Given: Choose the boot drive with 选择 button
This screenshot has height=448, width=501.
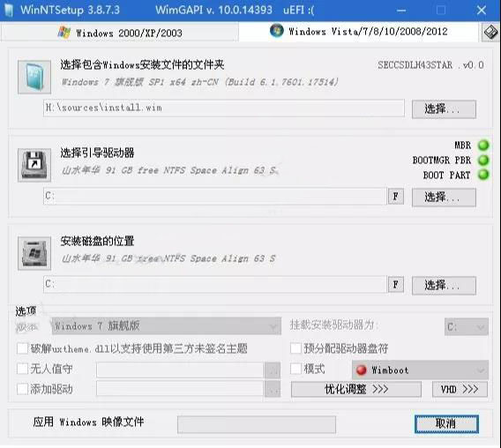Looking at the screenshot, I should (x=444, y=198).
